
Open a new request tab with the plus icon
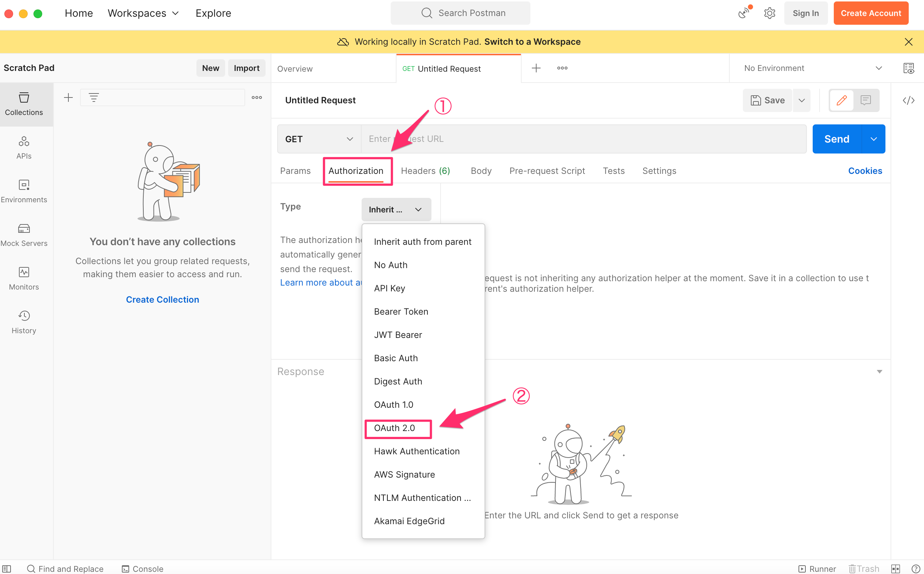click(x=536, y=68)
